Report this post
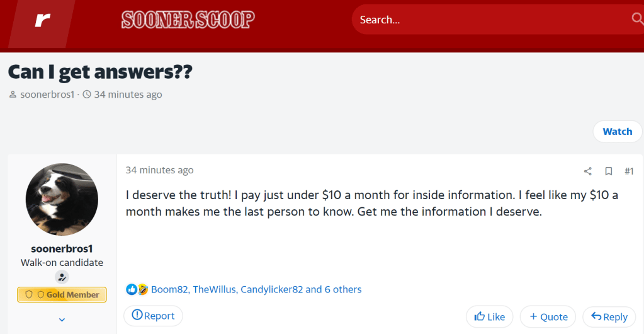The width and height of the screenshot is (644, 334). [153, 316]
